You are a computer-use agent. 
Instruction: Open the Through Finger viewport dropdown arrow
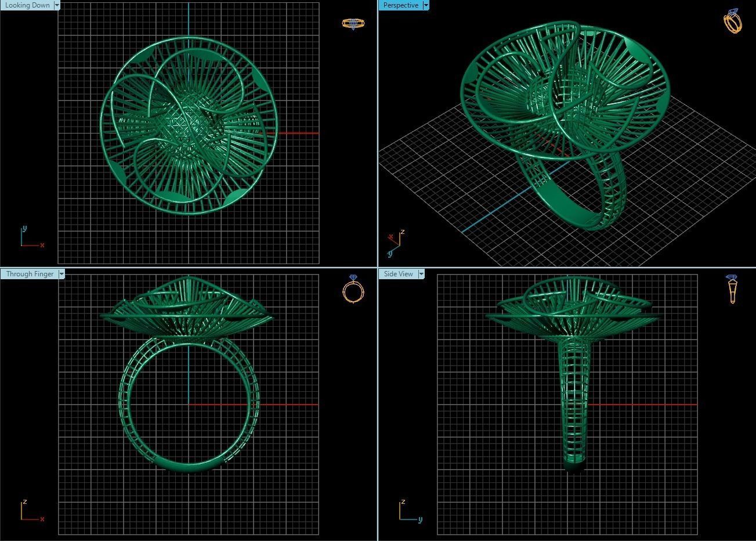pos(62,274)
